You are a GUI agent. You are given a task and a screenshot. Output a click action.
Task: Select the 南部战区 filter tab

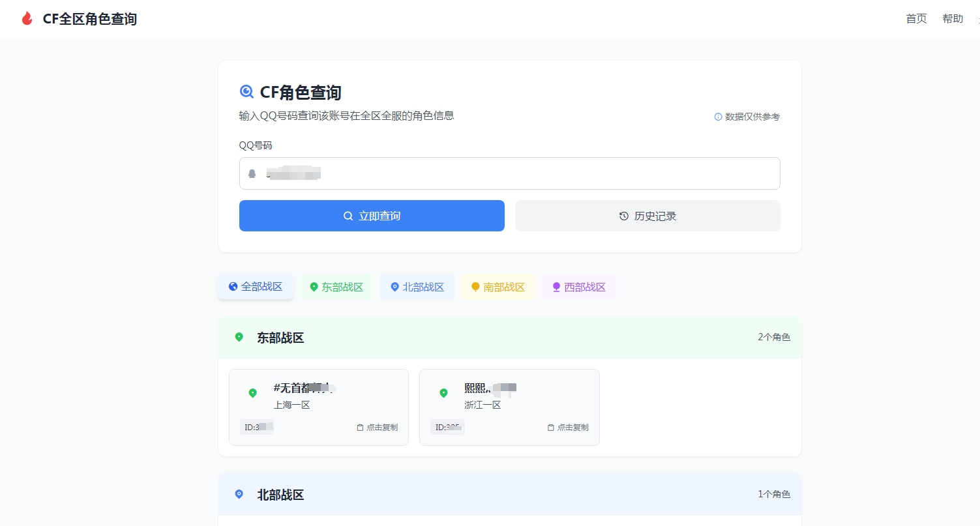(498, 287)
